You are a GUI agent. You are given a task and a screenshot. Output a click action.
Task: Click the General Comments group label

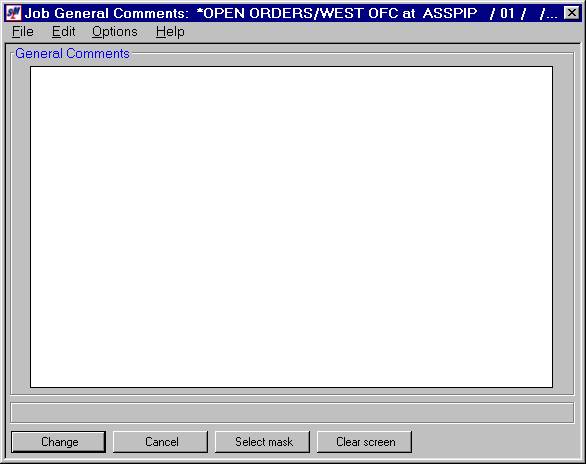[73, 54]
